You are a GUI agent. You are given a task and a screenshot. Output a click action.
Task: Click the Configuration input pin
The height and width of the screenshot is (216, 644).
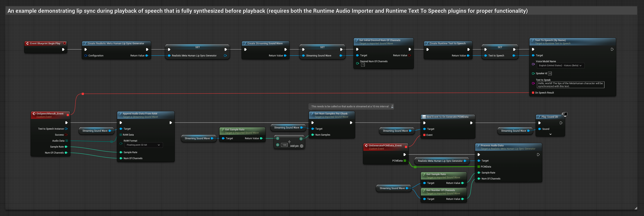point(86,56)
